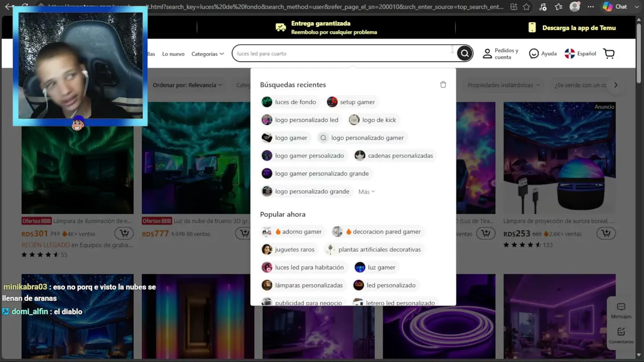Image resolution: width=644 pixels, height=362 pixels.
Task: Choose 'logo personalizado gamer' recent search
Action: click(362, 138)
